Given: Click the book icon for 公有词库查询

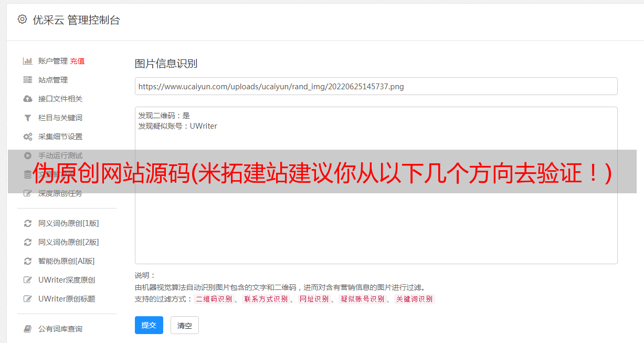Looking at the screenshot, I should click(28, 329).
